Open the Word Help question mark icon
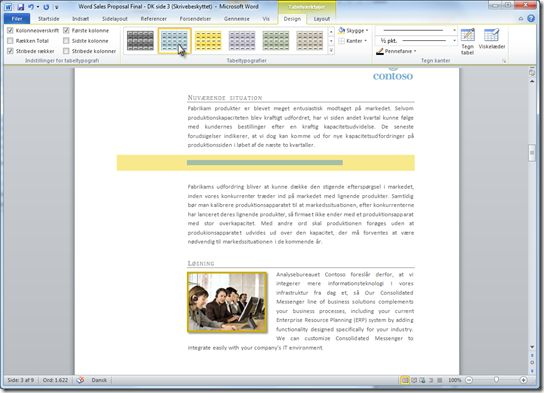Viewport: 544px width, 393px height. [x=531, y=18]
